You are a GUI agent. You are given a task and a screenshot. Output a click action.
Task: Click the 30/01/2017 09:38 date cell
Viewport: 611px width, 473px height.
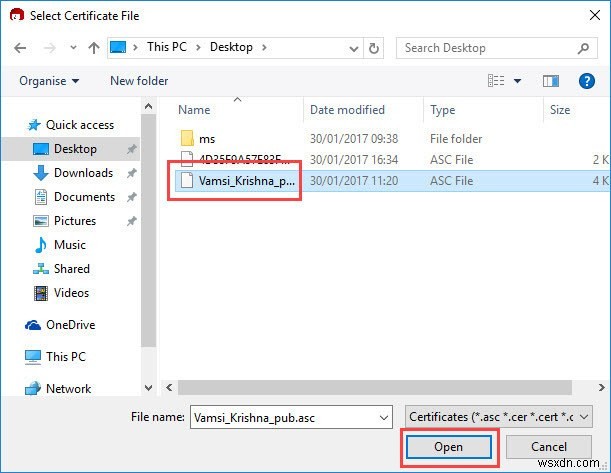[354, 139]
